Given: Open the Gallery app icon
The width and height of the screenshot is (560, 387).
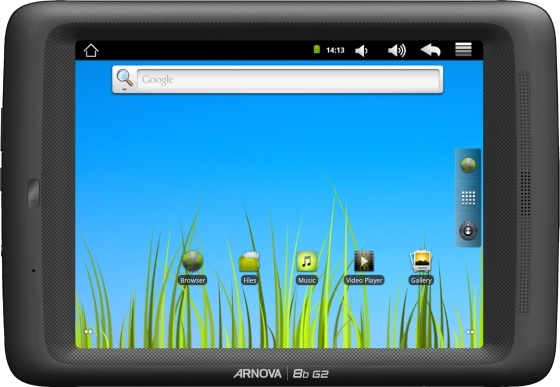Looking at the screenshot, I should 421,261.
